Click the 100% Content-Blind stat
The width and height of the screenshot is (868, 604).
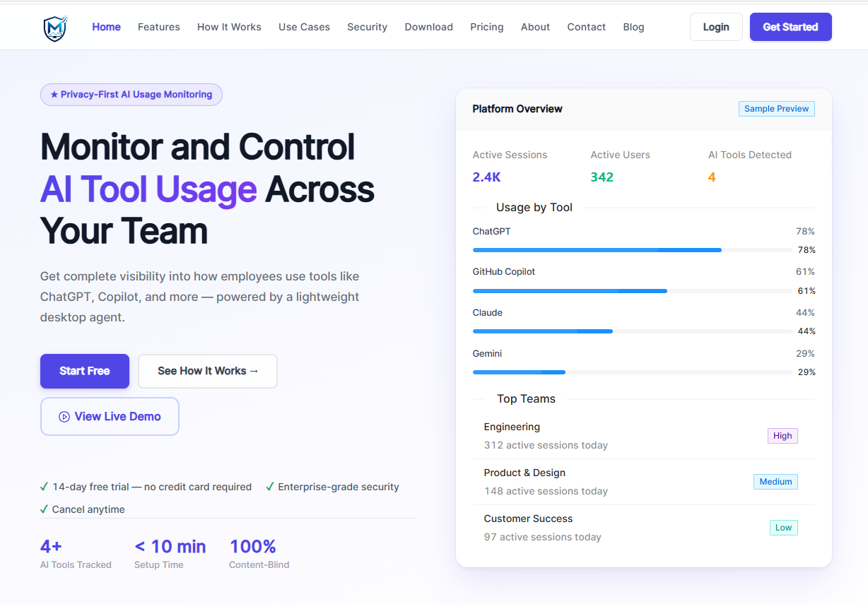click(259, 554)
